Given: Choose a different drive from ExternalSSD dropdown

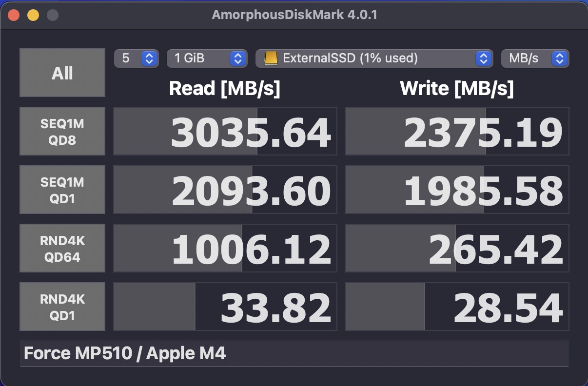Looking at the screenshot, I should pos(373,58).
